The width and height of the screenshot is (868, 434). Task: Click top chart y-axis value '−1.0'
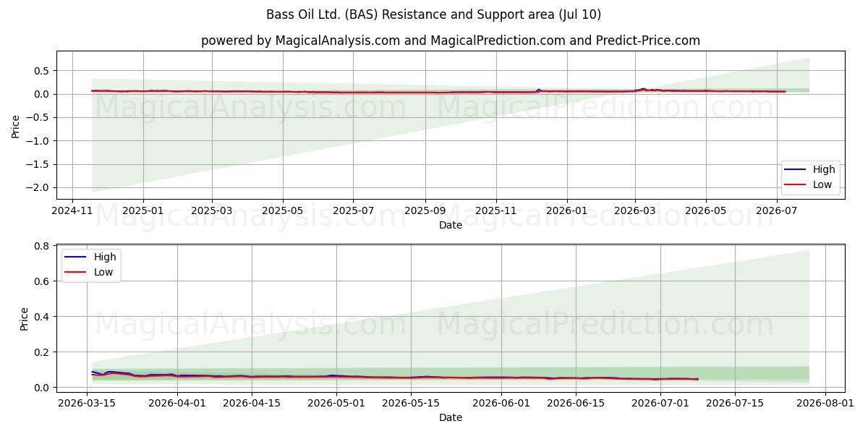(38, 141)
